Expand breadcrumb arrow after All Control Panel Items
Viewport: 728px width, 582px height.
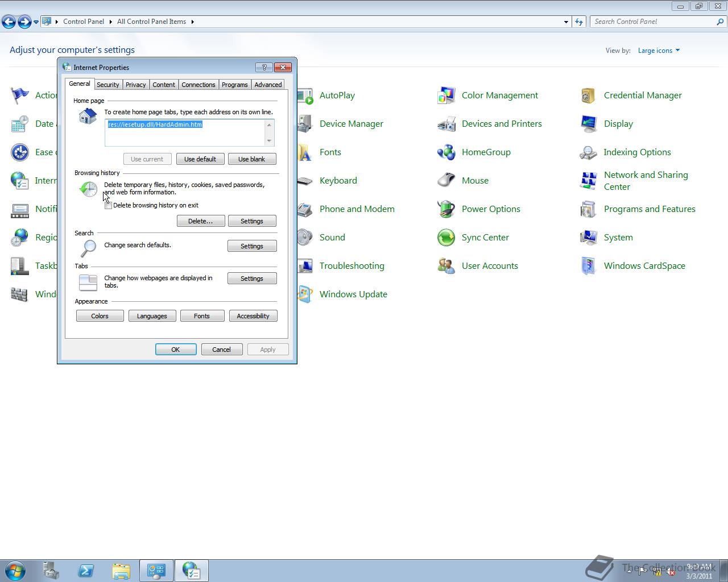click(192, 22)
